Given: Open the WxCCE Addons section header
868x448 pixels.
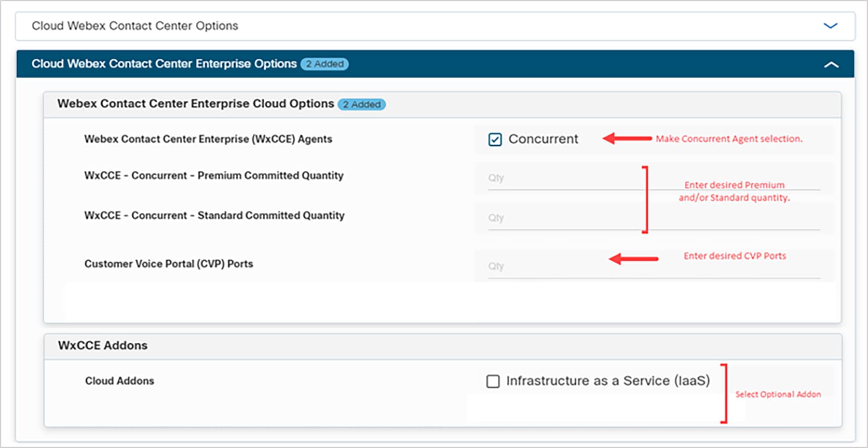Looking at the screenshot, I should coord(102,346).
